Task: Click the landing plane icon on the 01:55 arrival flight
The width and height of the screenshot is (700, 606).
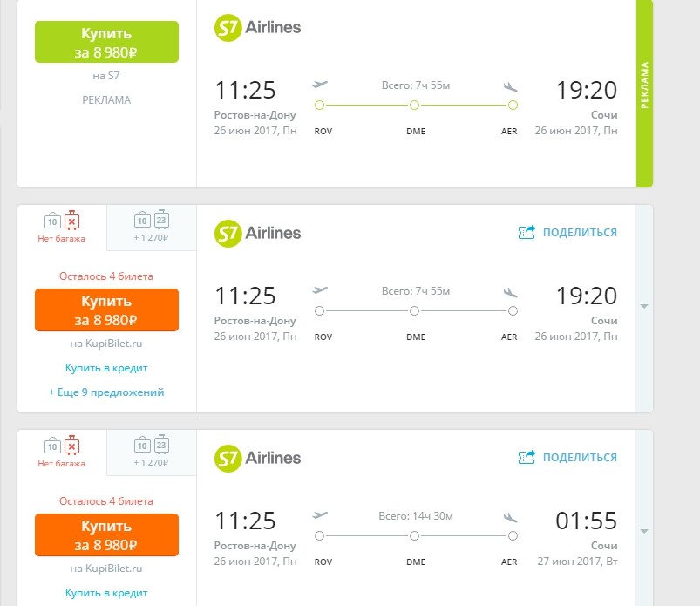Action: [x=510, y=517]
